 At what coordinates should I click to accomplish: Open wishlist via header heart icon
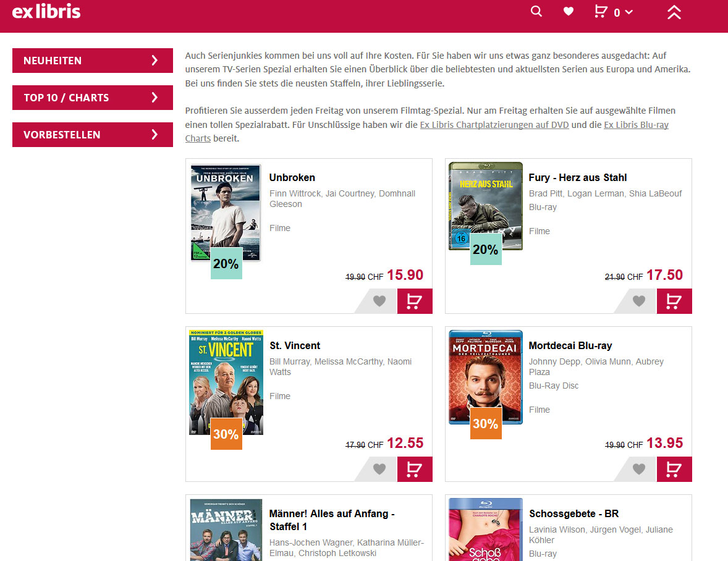(x=569, y=11)
